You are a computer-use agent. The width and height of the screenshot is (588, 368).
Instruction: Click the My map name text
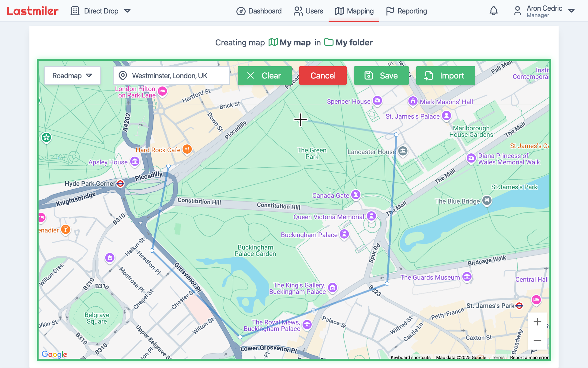(x=295, y=42)
